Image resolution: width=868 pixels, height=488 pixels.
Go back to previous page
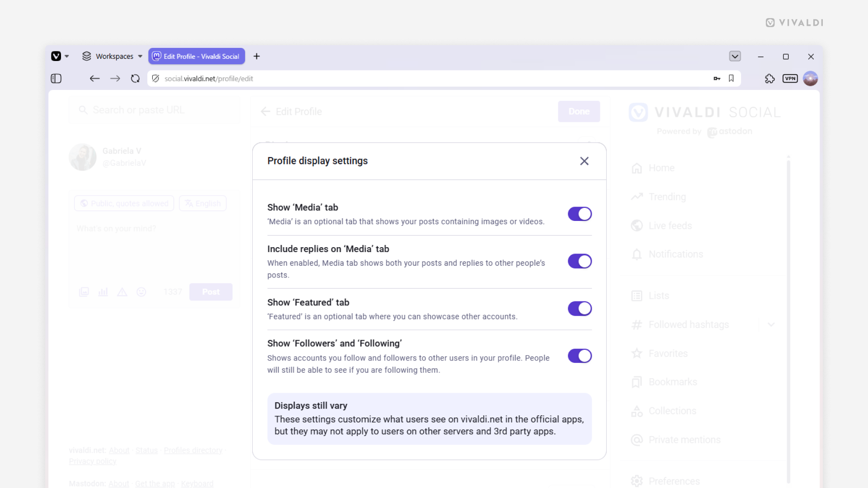[94, 79]
